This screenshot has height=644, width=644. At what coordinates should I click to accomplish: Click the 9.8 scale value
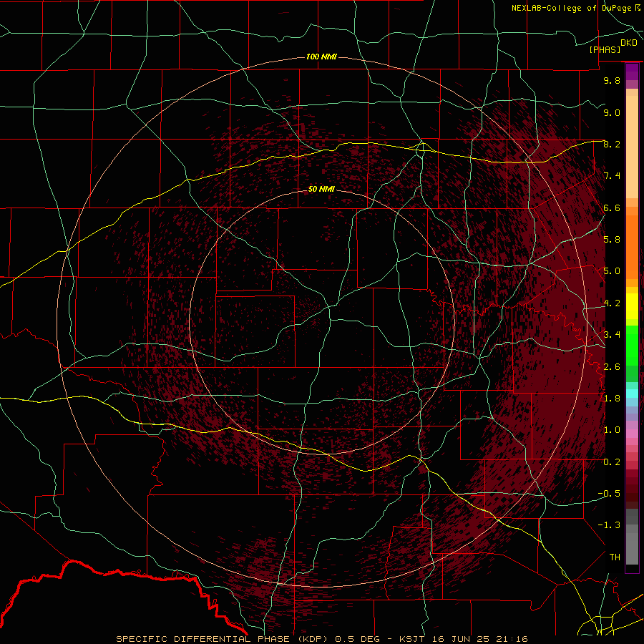612,80
